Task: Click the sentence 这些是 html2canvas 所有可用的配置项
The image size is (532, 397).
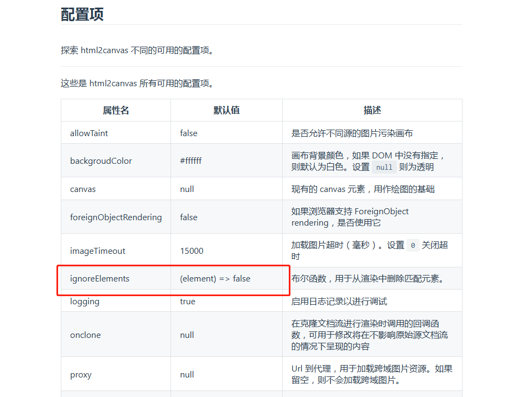Action: [x=137, y=84]
